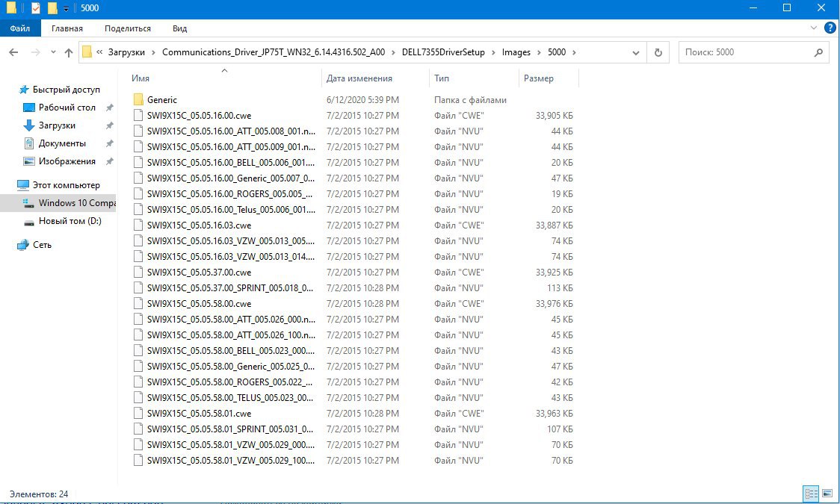Select file SWI9X15C_05.05.16.00_Telus_005.006_001
The width and height of the screenshot is (840, 504).
231,210
